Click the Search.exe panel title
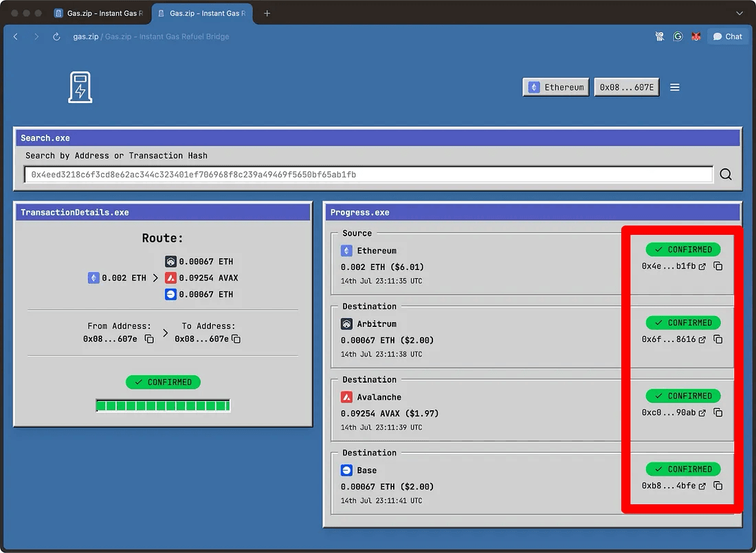 (45, 138)
